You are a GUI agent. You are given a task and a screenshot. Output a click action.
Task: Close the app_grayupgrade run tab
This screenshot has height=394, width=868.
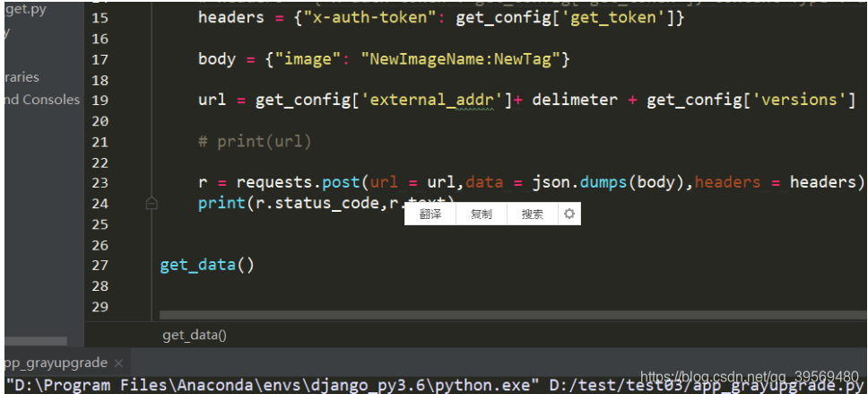tap(117, 363)
